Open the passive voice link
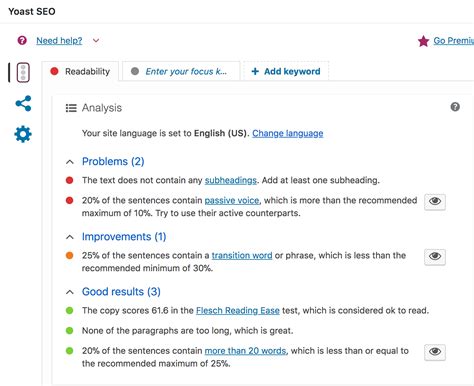474x386 pixels. [x=232, y=200]
